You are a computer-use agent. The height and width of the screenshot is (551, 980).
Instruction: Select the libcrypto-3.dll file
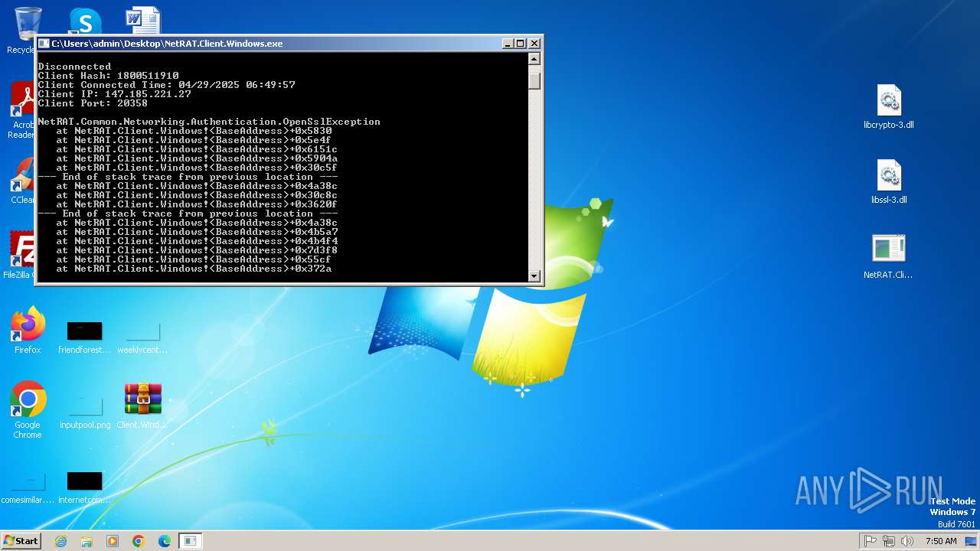coord(889,106)
